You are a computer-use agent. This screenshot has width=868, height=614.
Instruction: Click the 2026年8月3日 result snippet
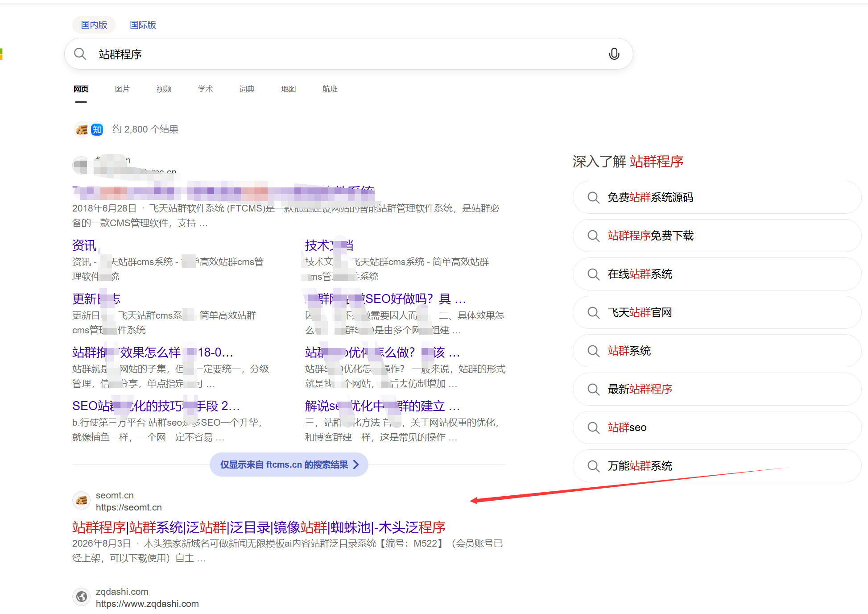point(288,551)
